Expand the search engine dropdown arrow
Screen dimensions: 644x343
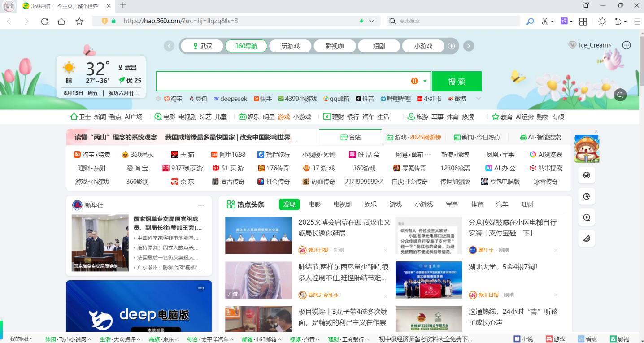[x=425, y=82]
